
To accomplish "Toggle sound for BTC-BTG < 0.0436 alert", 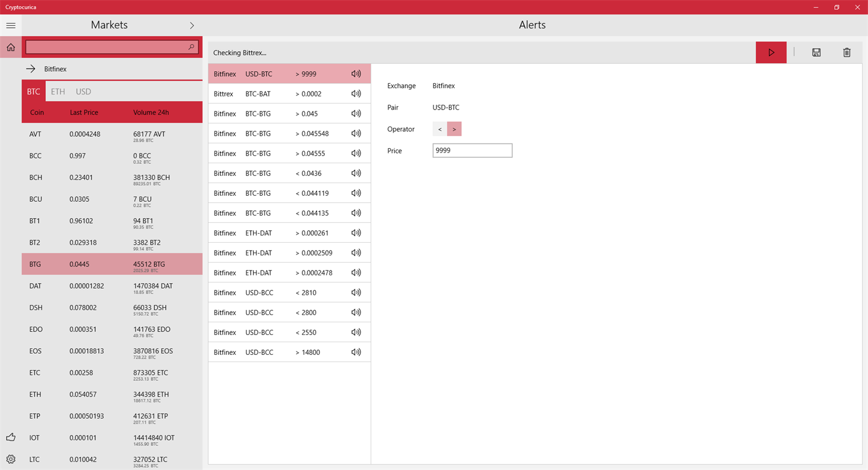I will point(356,173).
